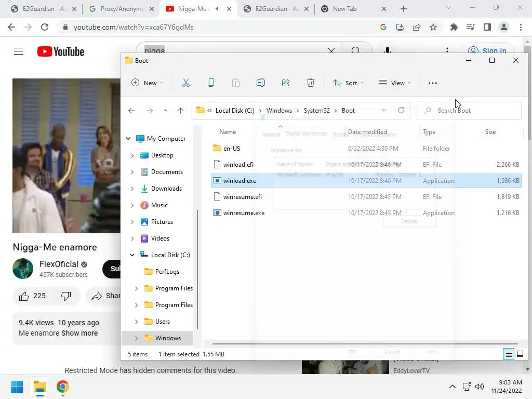The height and width of the screenshot is (399, 532).
Task: Open Chrome side panel icon
Action: coord(487,27)
